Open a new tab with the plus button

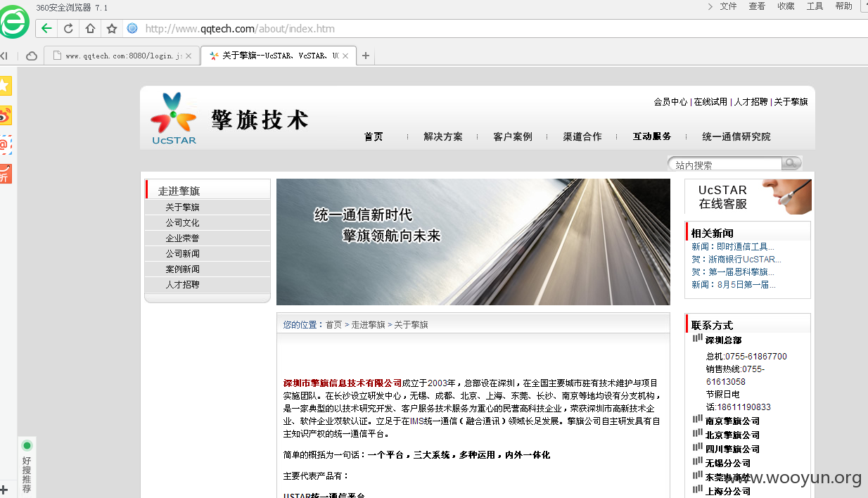366,56
